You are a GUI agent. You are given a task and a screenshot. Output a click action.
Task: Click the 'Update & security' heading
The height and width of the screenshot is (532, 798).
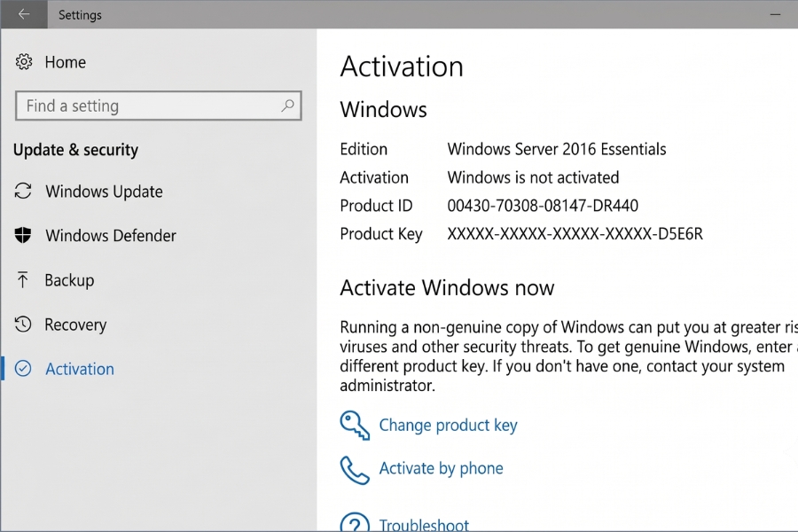pos(76,150)
